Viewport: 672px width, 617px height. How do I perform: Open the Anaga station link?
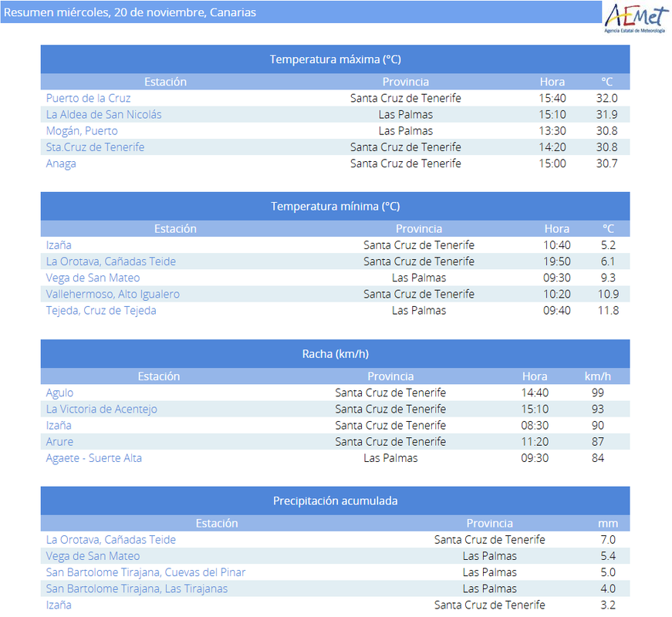click(x=61, y=164)
